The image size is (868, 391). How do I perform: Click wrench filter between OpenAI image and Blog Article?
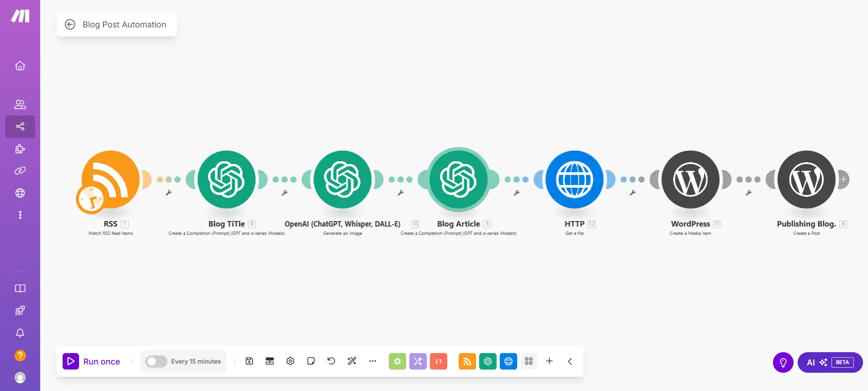(x=401, y=193)
